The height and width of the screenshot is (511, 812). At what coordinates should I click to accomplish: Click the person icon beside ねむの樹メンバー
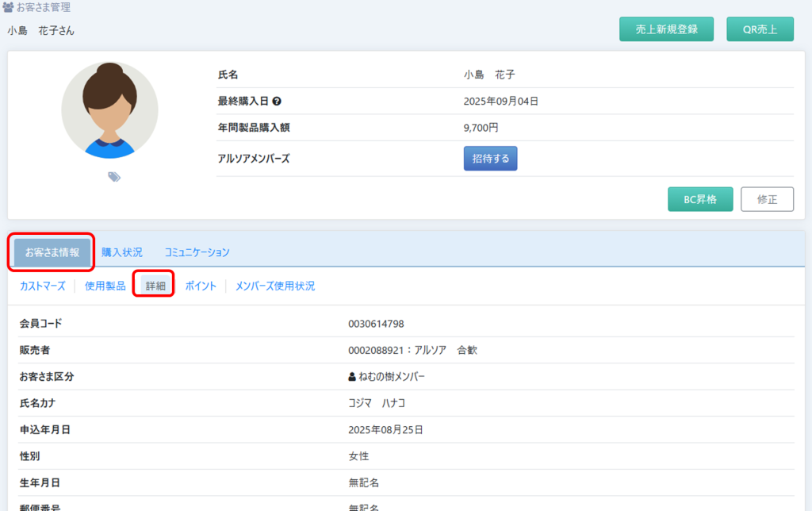point(352,377)
